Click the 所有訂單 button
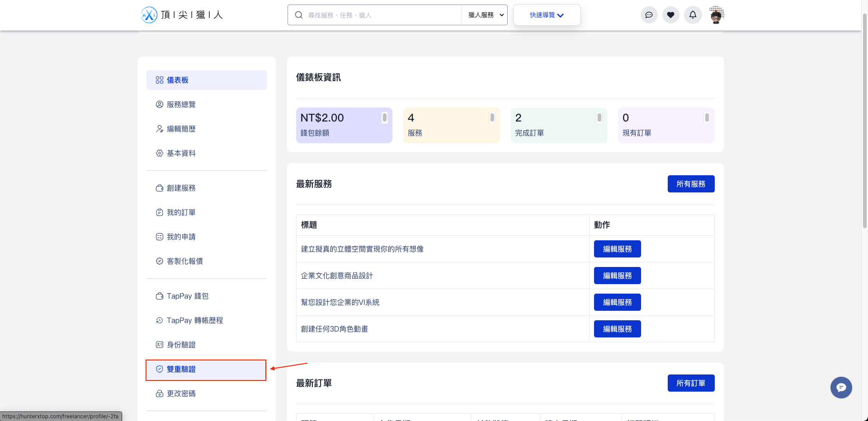This screenshot has width=868, height=421. point(690,383)
